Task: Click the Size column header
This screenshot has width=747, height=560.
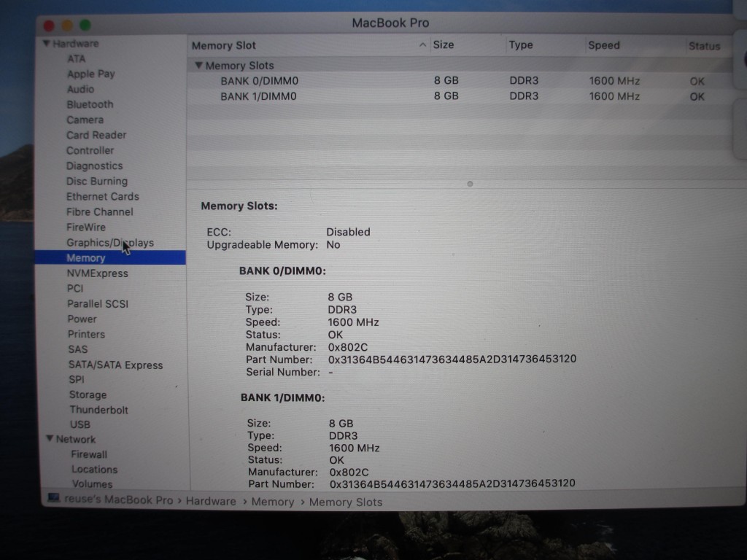Action: tap(443, 44)
